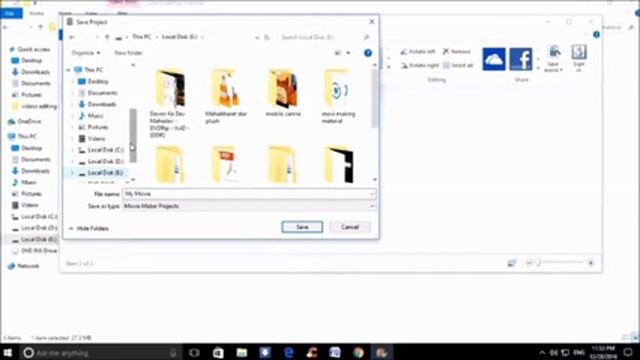
Task: Open the 'Mahabharat star plush' folder
Action: pos(226,96)
